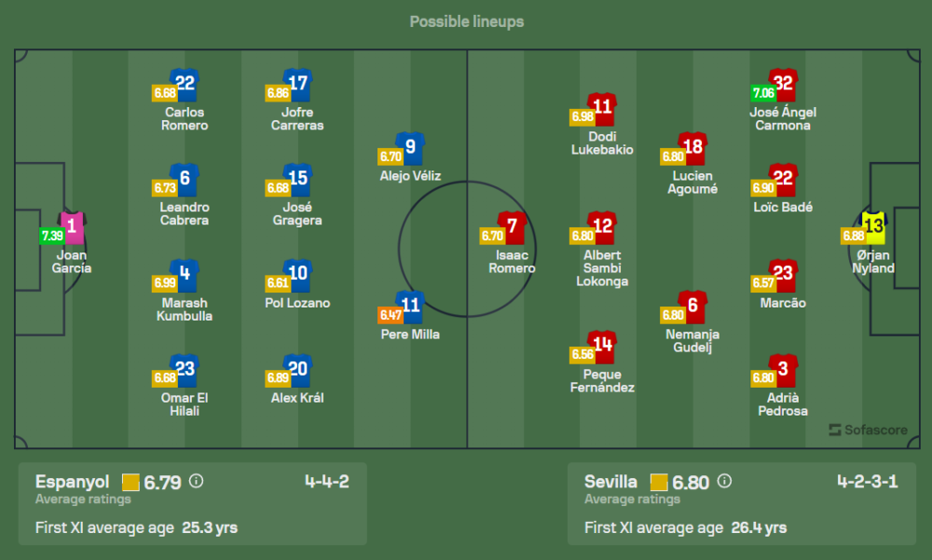Click José Ángel Carmona's 7.06 rating badge
The width and height of the screenshot is (932, 560).
(x=763, y=93)
